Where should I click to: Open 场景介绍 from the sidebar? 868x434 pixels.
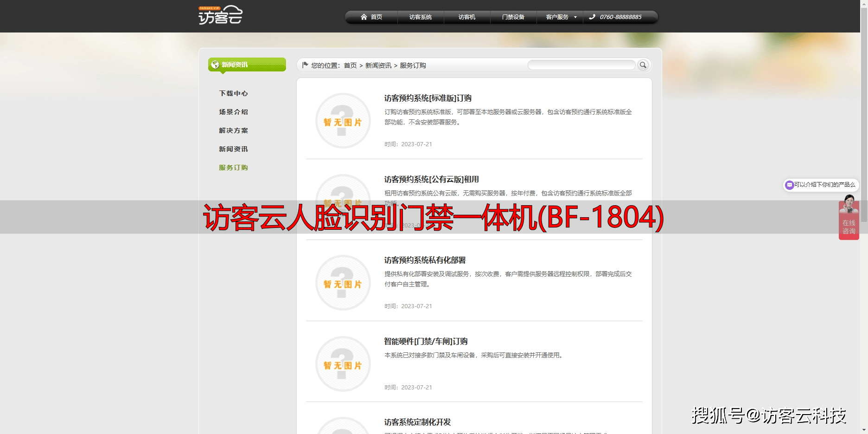pyautogui.click(x=233, y=112)
